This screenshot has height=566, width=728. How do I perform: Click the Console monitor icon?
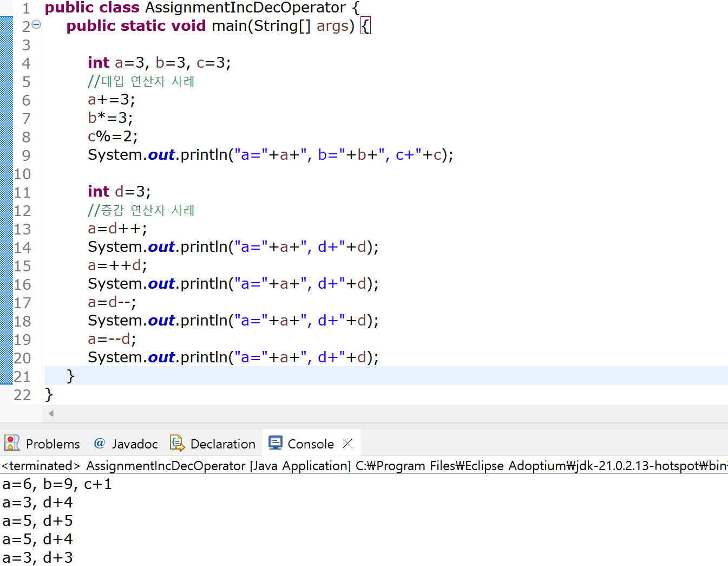click(x=276, y=443)
